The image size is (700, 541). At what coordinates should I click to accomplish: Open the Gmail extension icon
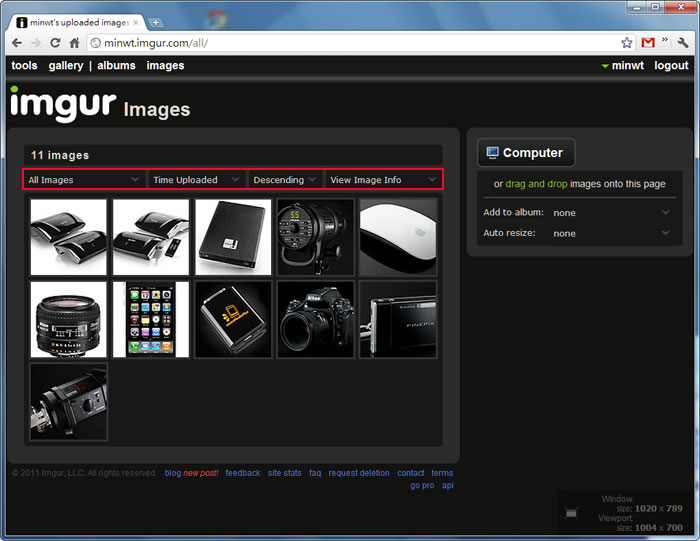point(648,43)
